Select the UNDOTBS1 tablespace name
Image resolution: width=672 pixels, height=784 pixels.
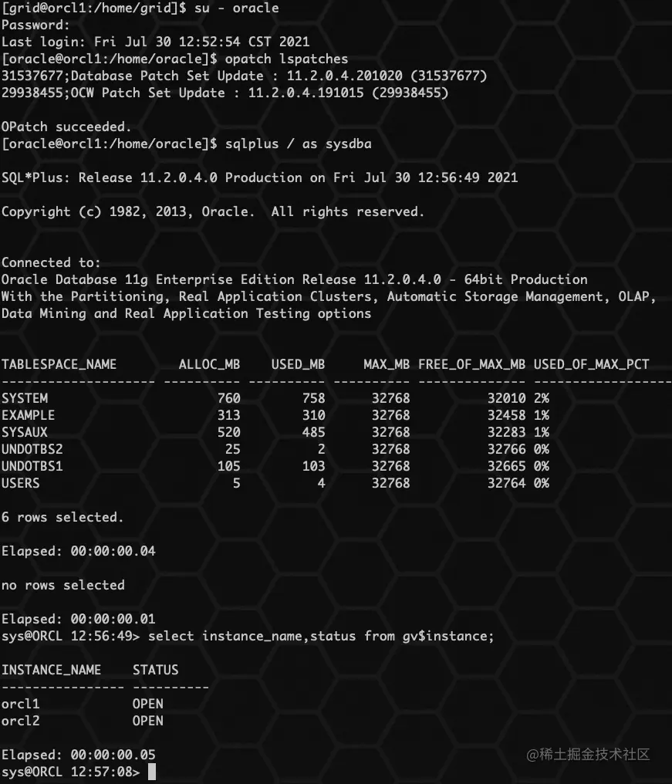[x=32, y=467]
